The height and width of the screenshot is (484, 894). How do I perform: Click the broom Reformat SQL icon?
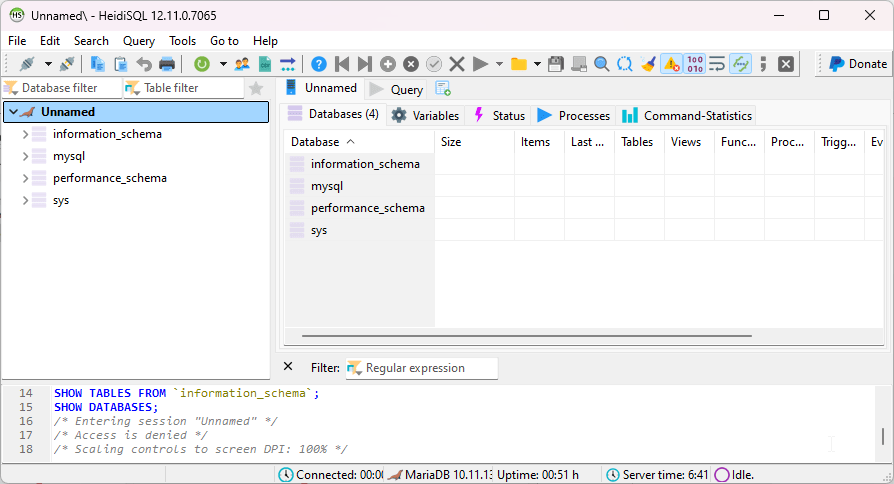(648, 64)
